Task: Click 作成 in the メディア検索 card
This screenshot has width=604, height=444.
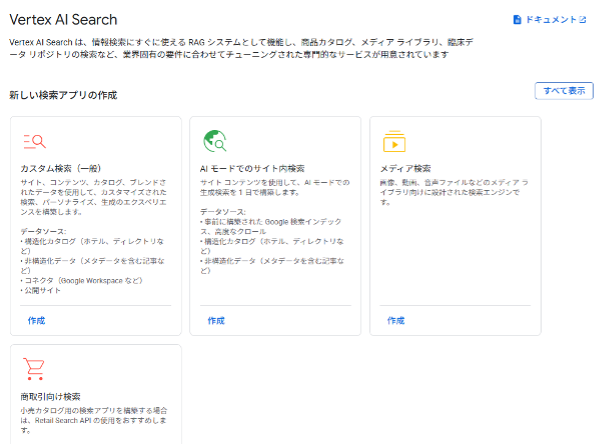Action: click(396, 320)
